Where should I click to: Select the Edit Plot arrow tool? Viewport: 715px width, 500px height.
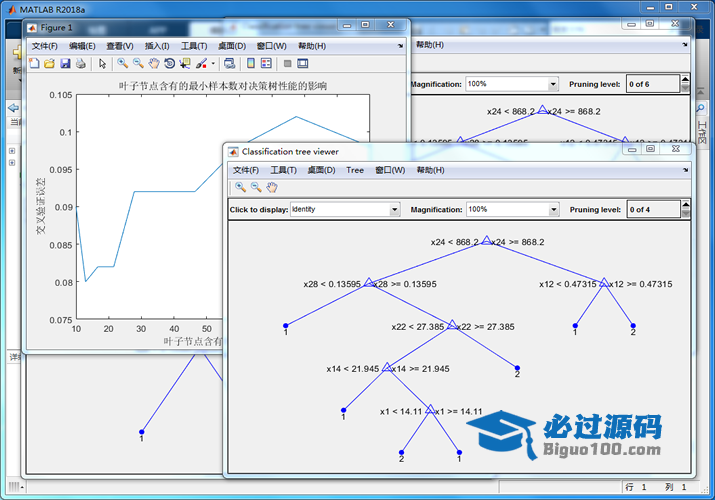(x=102, y=63)
